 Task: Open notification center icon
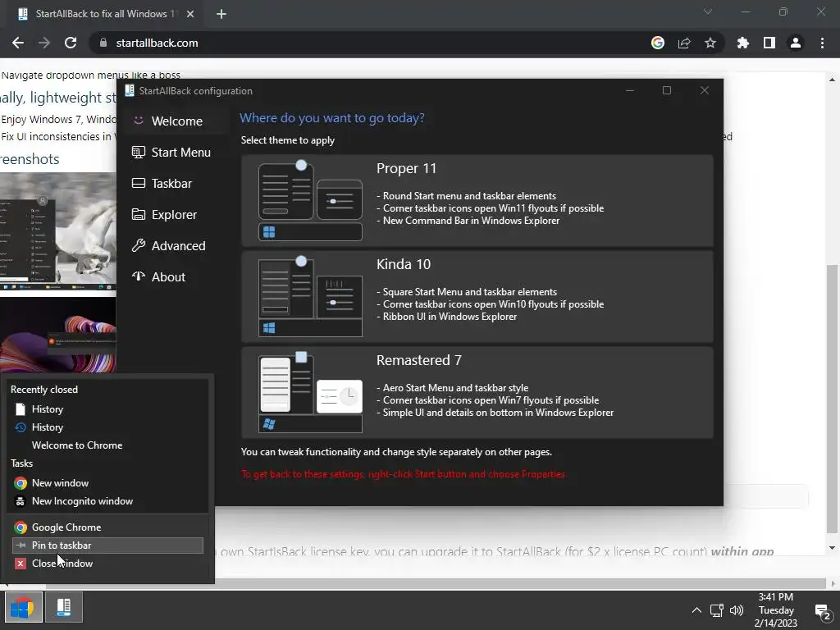tap(822, 611)
